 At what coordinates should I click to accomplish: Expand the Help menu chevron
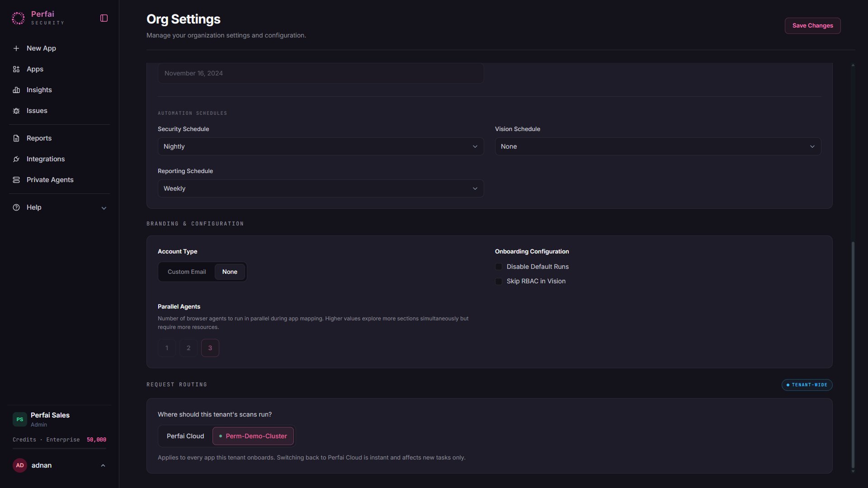104,208
